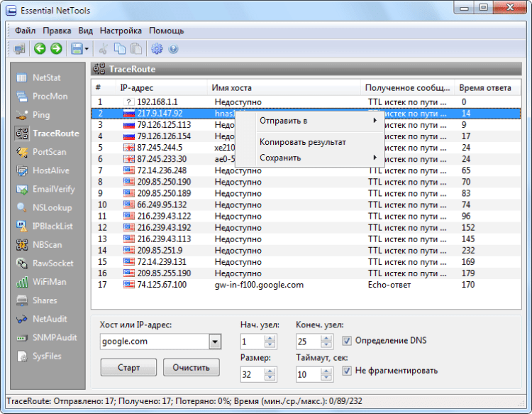Click the Очистить button
This screenshot has width=532, height=414.
point(192,367)
